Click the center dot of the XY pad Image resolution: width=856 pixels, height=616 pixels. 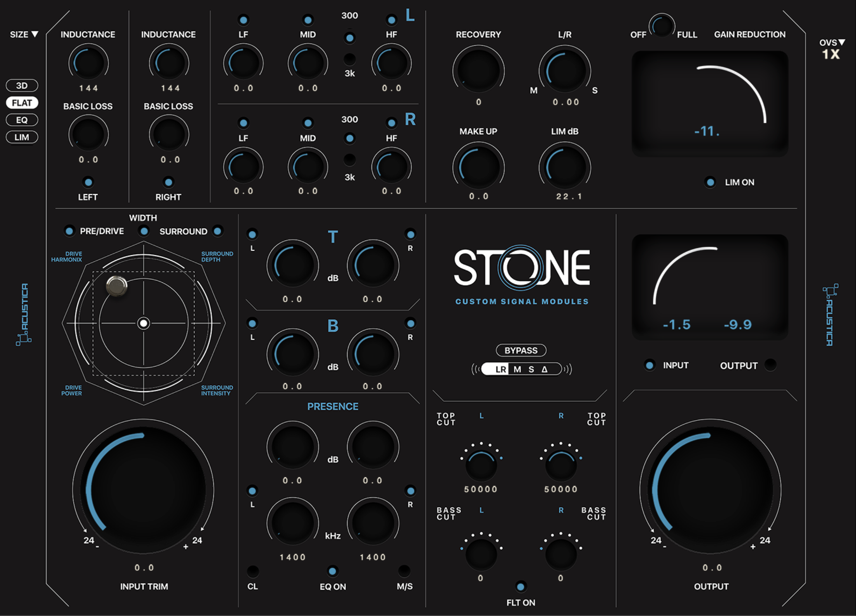pyautogui.click(x=144, y=323)
